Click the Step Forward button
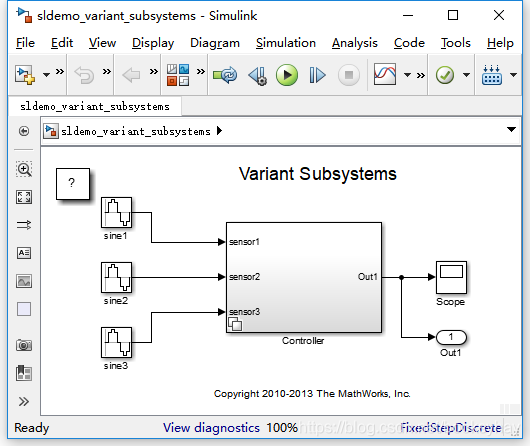 (317, 75)
